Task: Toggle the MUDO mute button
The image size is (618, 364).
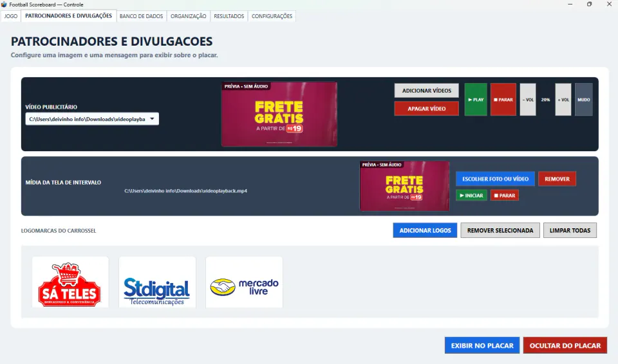Action: [584, 100]
